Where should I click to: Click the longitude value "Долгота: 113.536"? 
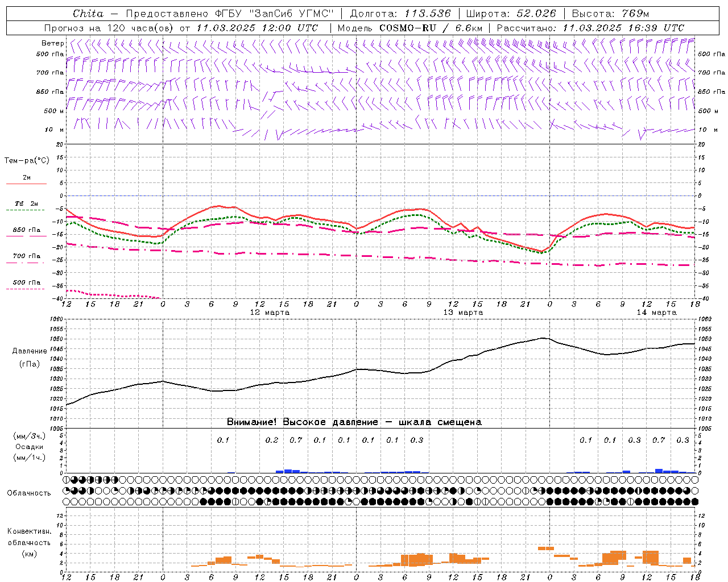[x=400, y=14]
